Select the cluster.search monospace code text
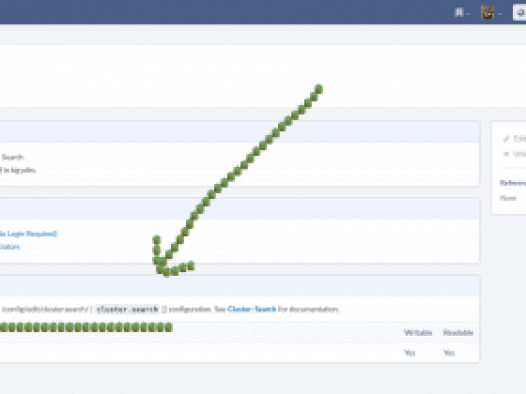The height and width of the screenshot is (394, 526). (127, 309)
